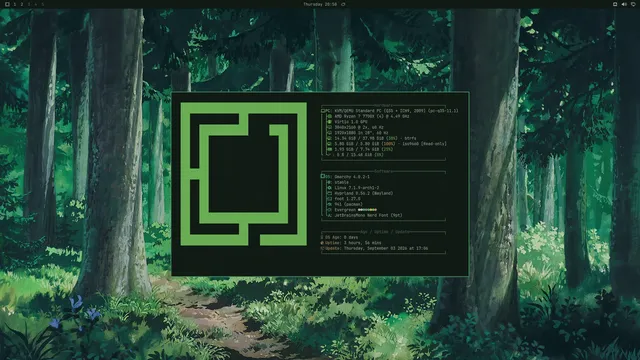
Task: Click the update icon beside 'Thursday, September 03'
Action: (x=322, y=248)
